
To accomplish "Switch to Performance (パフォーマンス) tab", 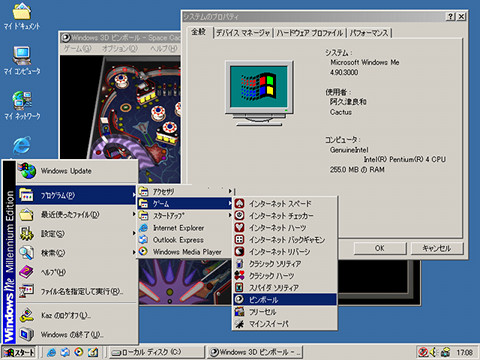I will (x=369, y=33).
